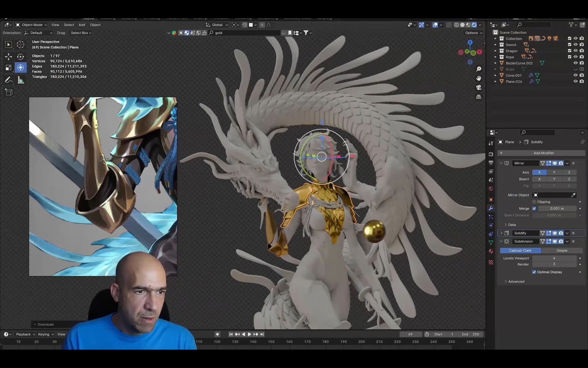Open the Object menu in header
588x368 pixels.
coord(95,25)
